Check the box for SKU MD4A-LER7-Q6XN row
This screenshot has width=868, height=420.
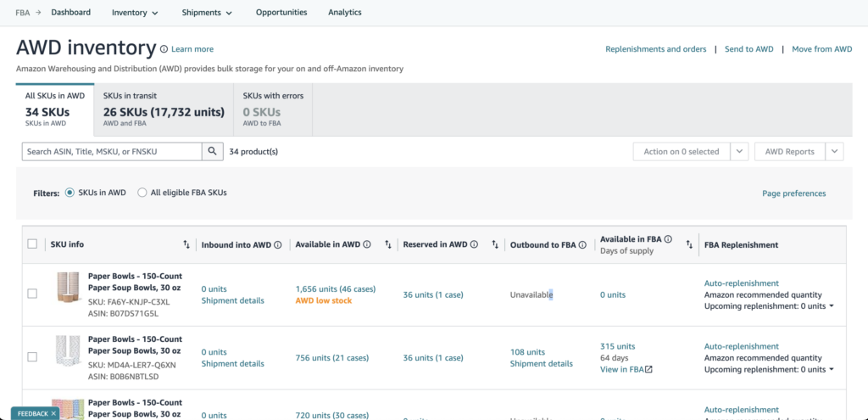(32, 357)
